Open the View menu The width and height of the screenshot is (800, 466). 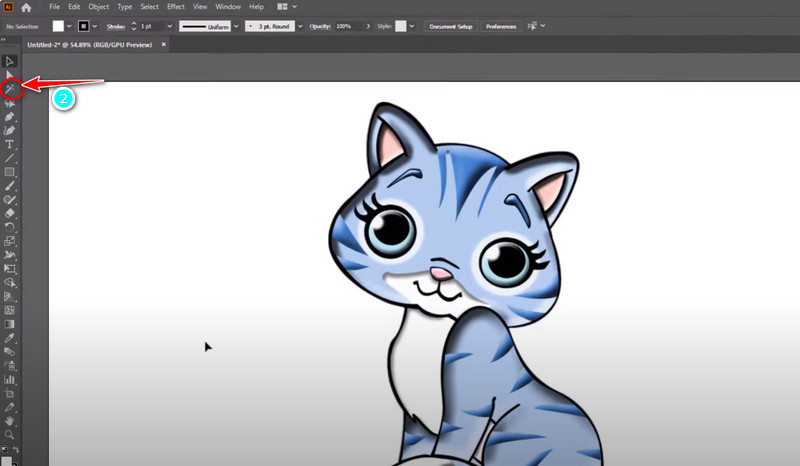click(200, 7)
